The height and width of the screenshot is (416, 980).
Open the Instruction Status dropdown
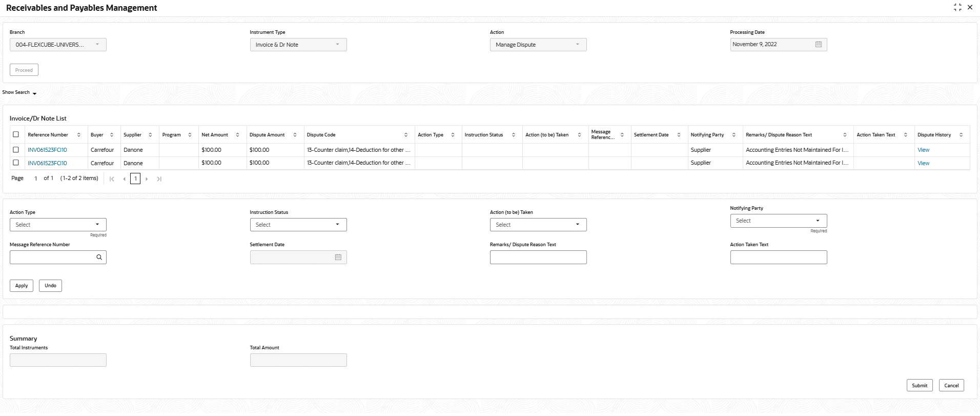(x=298, y=225)
